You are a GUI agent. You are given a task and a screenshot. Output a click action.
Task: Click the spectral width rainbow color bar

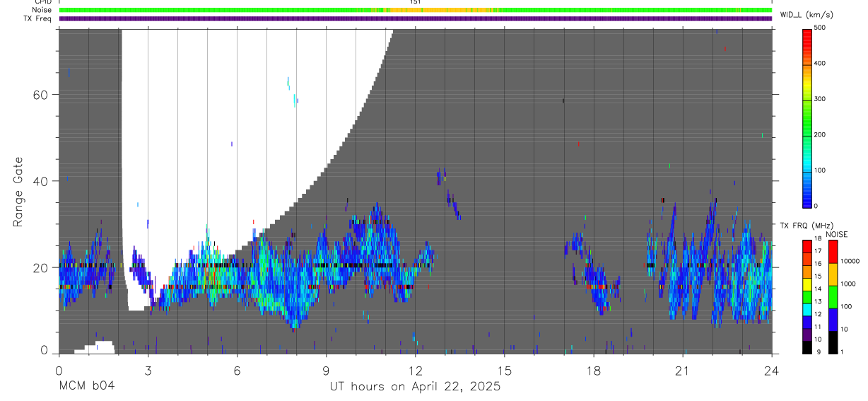pos(807,117)
